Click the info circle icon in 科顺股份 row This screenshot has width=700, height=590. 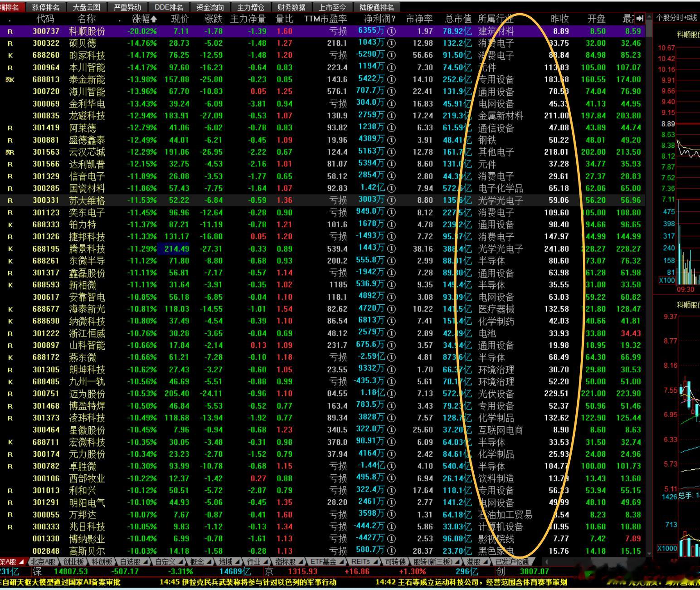(391, 31)
